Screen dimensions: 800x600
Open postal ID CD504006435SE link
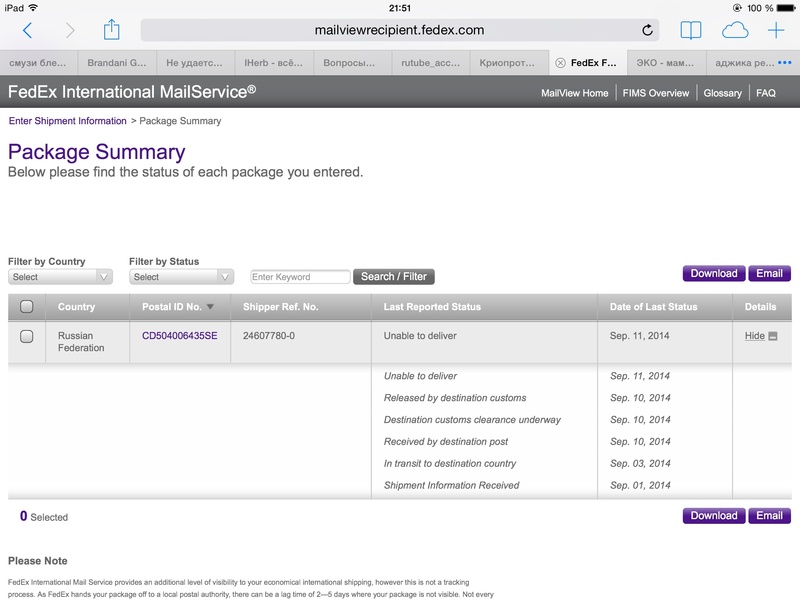click(x=180, y=336)
